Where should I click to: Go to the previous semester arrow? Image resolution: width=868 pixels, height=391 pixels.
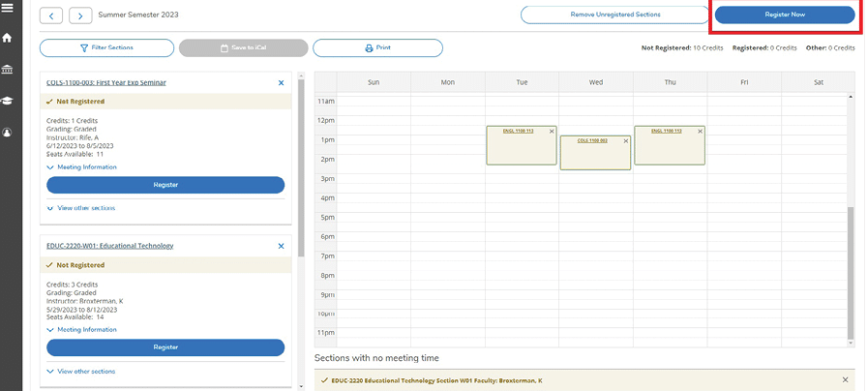click(x=51, y=15)
